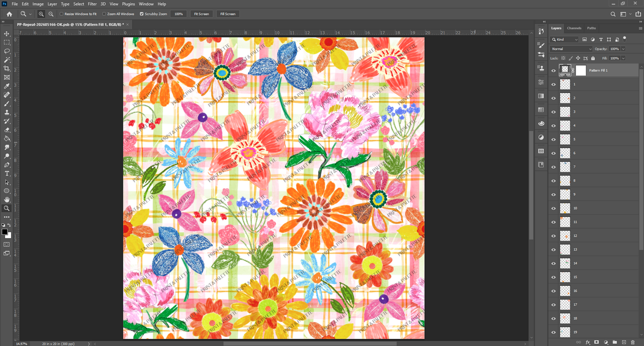Click the Delete layer trash icon

point(633,342)
